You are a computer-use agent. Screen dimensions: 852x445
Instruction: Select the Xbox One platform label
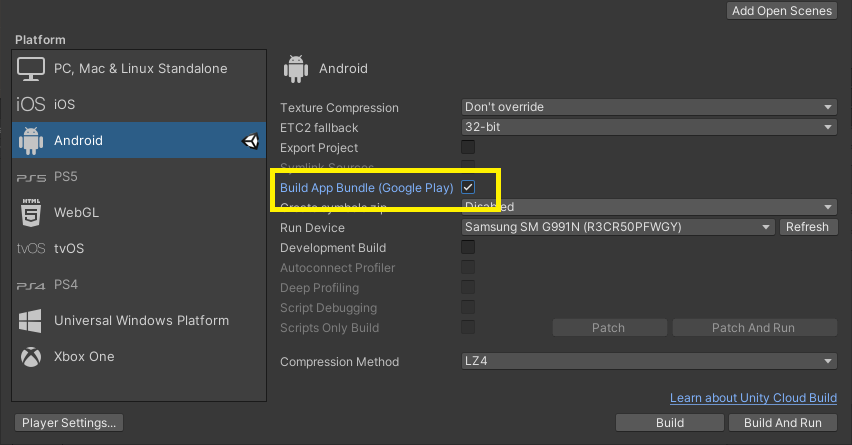pyautogui.click(x=84, y=356)
